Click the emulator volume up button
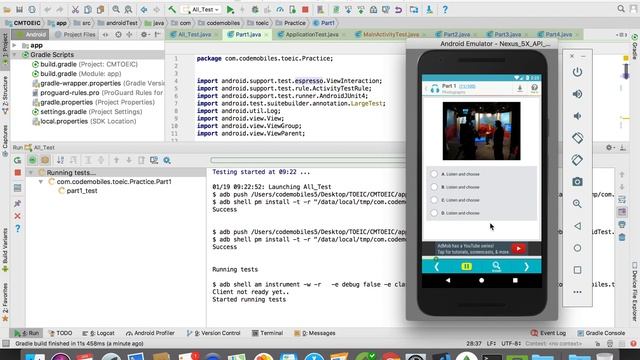Screen dimensions: 640x360 (577, 94)
